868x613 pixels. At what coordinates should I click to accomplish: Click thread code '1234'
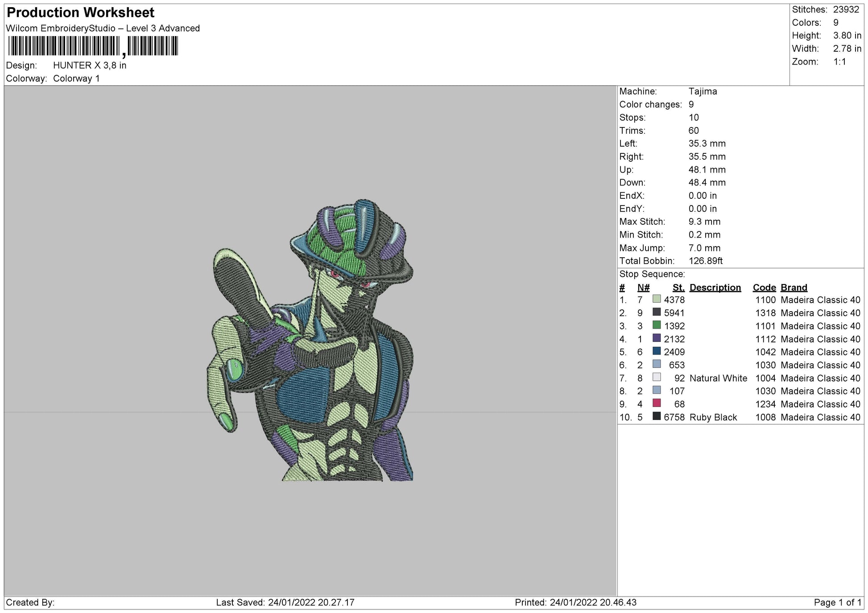click(x=765, y=404)
